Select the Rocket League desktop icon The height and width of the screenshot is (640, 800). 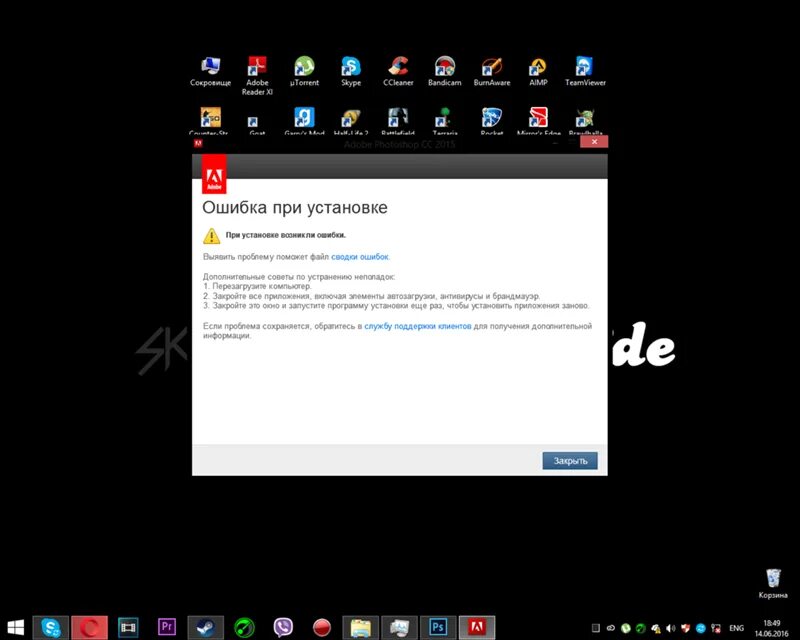click(x=492, y=120)
